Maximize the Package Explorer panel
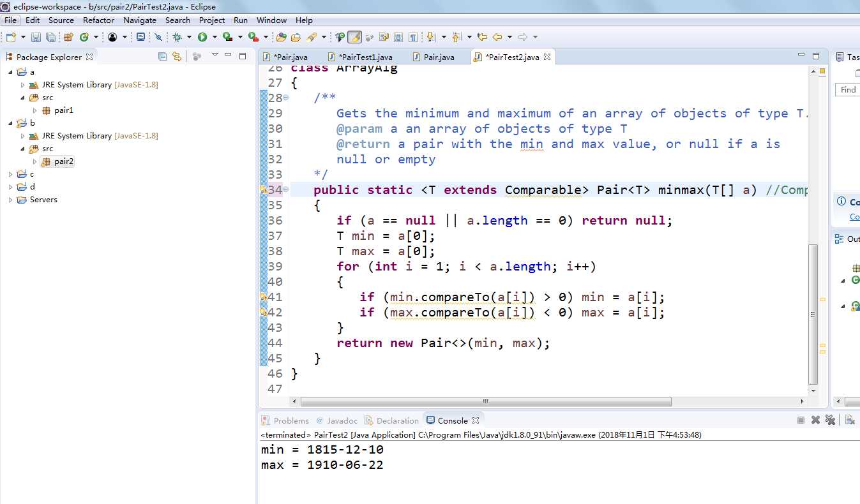The width and height of the screenshot is (860, 504). tap(243, 56)
